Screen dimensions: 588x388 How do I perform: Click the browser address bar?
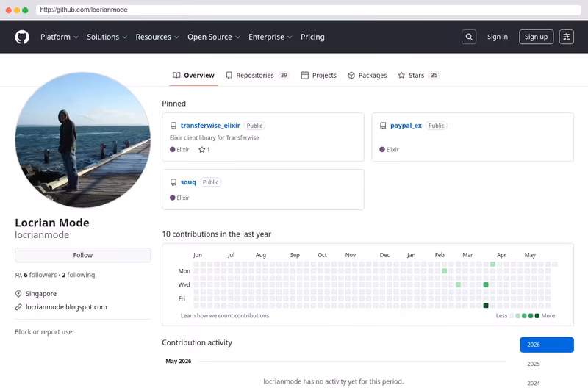coord(308,10)
